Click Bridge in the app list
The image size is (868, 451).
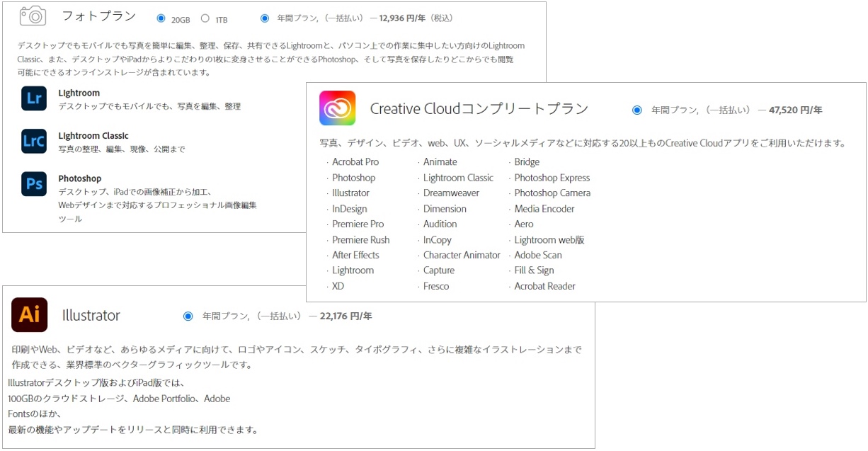tap(527, 162)
